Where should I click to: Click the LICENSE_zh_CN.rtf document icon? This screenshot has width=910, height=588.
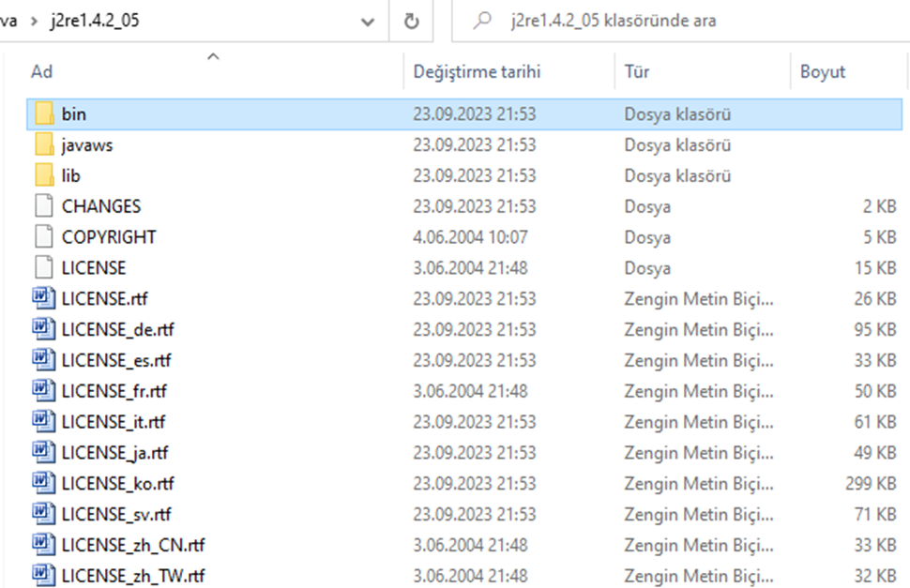coord(44,544)
